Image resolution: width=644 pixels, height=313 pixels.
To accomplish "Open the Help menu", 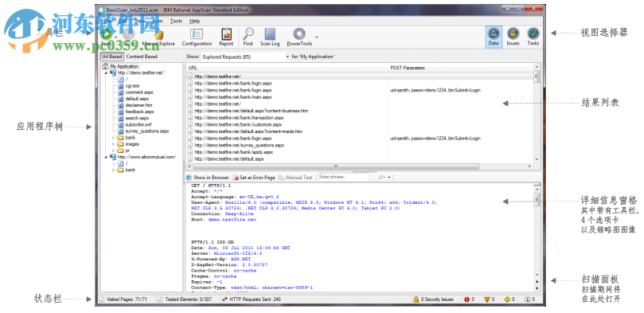I will click(x=195, y=21).
